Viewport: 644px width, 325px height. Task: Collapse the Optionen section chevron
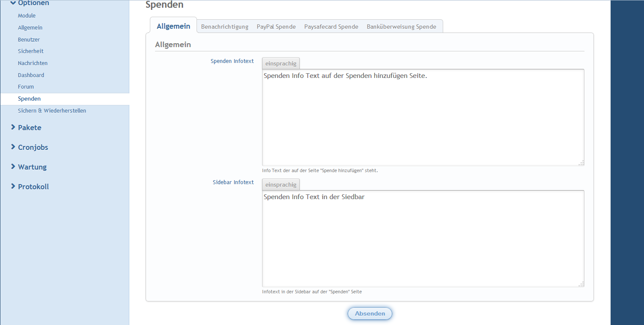click(13, 3)
